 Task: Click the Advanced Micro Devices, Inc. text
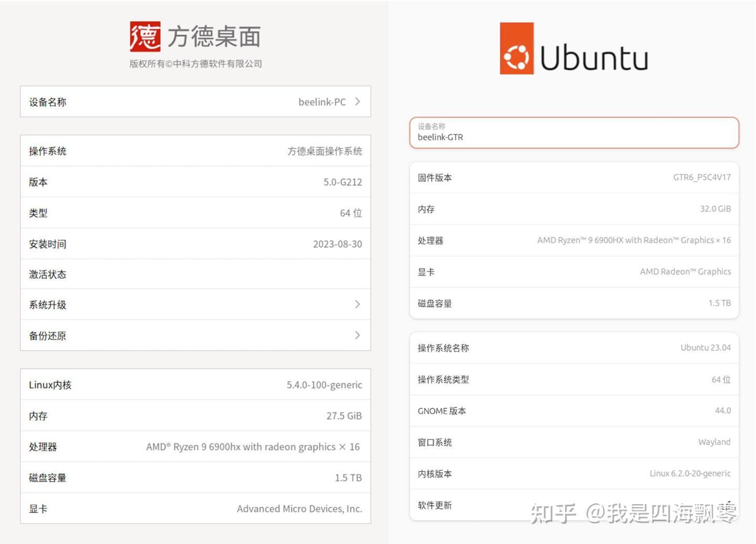point(299,509)
